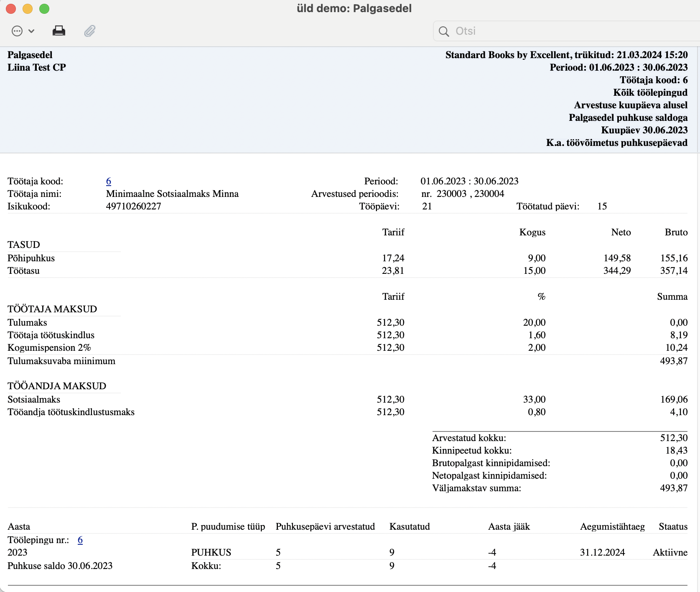The width and height of the screenshot is (700, 592).
Task: Click the Väljamakstav summa label
Action: click(x=476, y=488)
